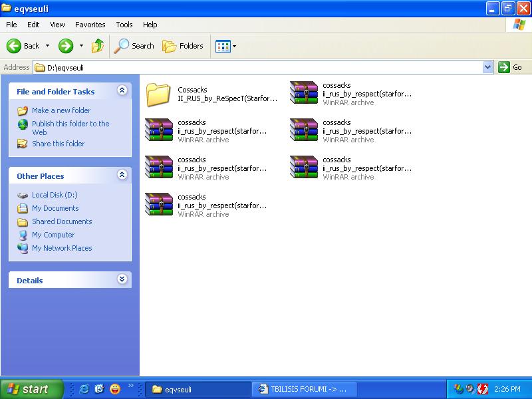Show hidden Quick Launch items chevron
This screenshot has width=532, height=399.
(x=130, y=386)
